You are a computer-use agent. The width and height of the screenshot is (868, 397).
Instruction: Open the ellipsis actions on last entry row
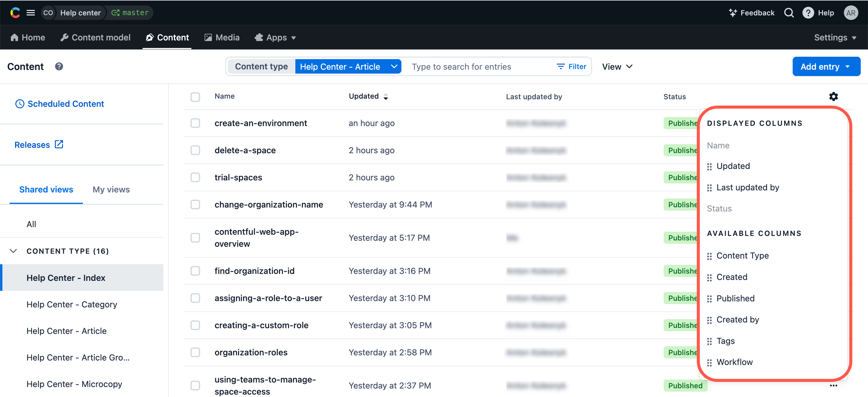click(833, 385)
